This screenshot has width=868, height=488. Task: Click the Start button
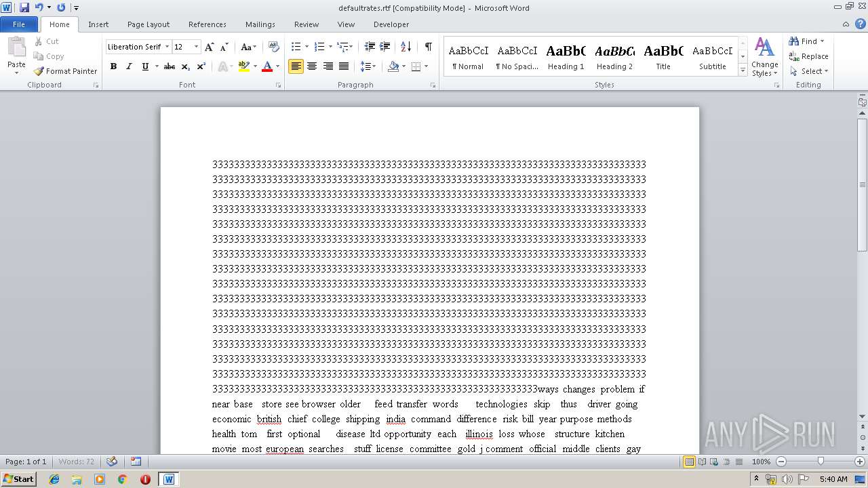pyautogui.click(x=18, y=479)
